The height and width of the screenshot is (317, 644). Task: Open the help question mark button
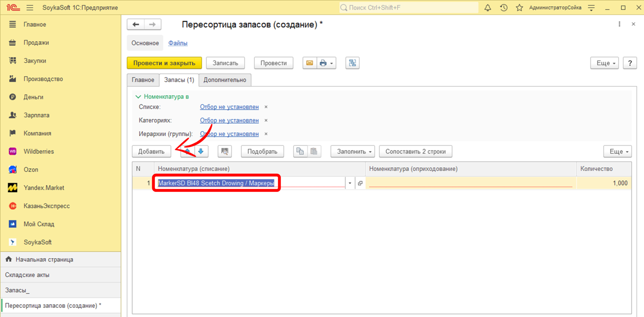coord(630,63)
